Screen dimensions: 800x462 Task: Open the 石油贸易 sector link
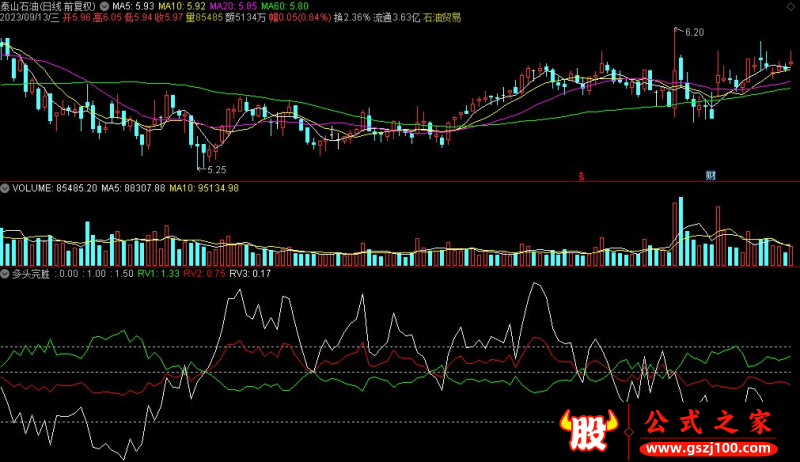(x=442, y=18)
